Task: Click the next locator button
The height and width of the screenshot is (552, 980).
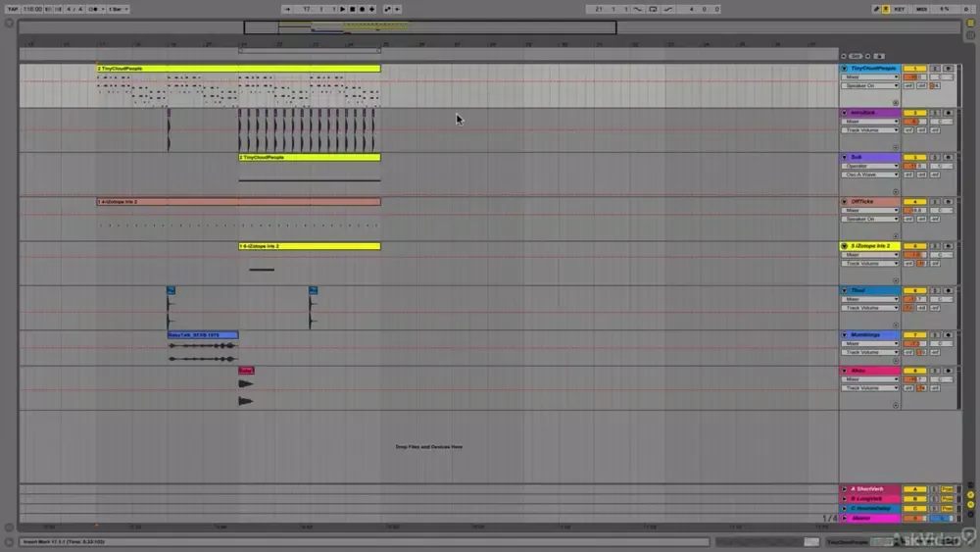Action: click(867, 56)
